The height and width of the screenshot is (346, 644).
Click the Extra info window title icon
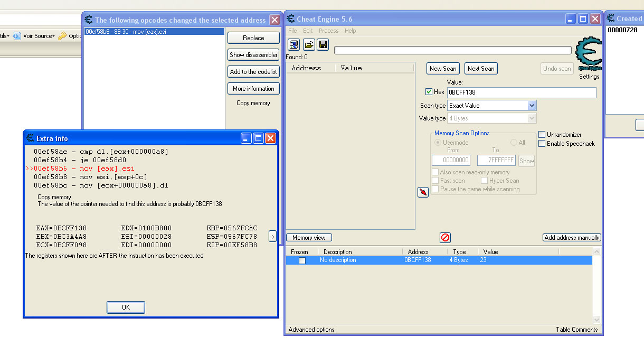tap(30, 138)
